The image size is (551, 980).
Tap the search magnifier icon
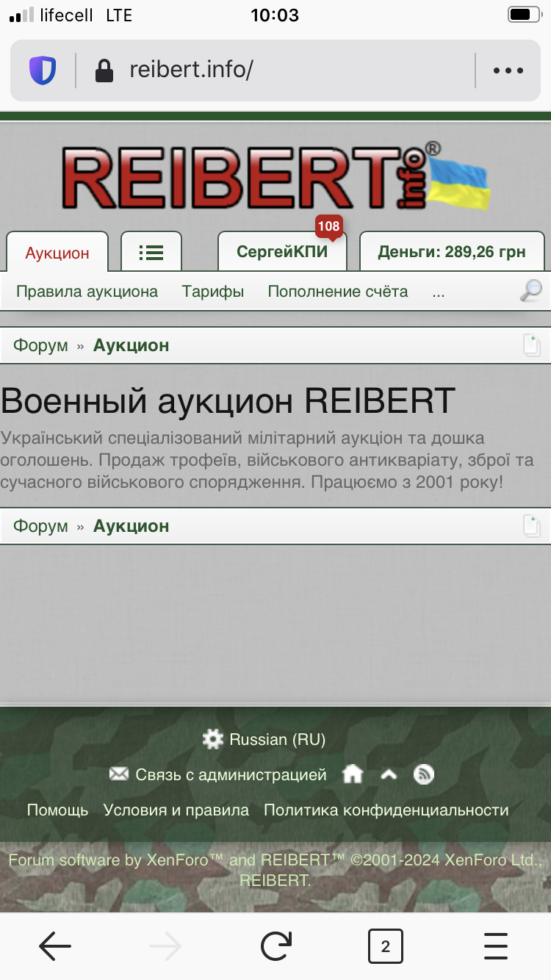(530, 291)
